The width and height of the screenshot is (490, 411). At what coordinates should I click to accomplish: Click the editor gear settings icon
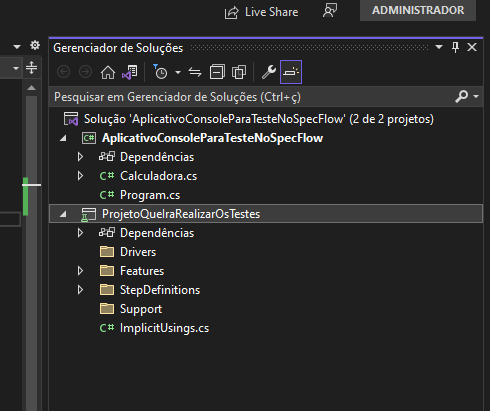(35, 45)
